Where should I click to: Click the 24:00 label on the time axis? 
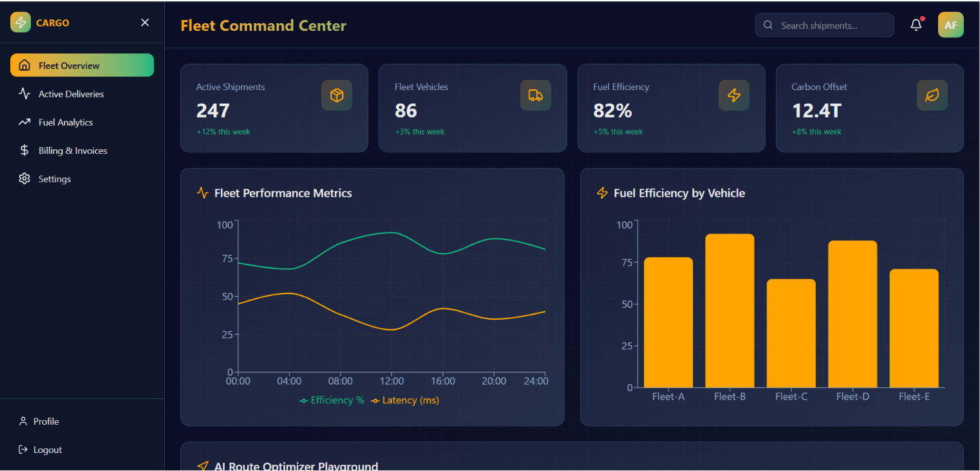[x=536, y=381]
